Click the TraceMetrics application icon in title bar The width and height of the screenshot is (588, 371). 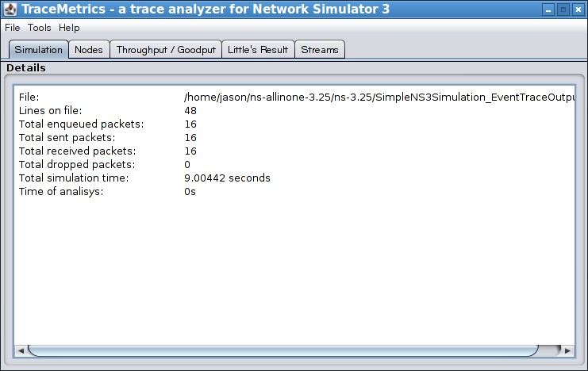tap(10, 10)
